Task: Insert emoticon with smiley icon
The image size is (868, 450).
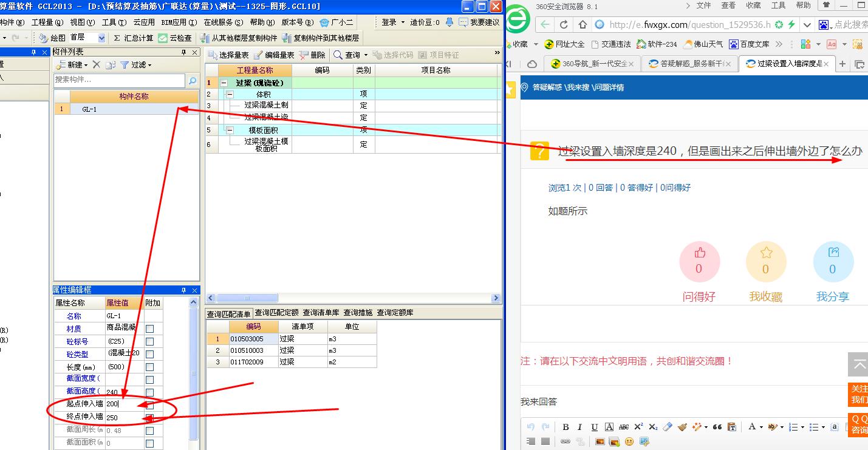Action: point(629,441)
